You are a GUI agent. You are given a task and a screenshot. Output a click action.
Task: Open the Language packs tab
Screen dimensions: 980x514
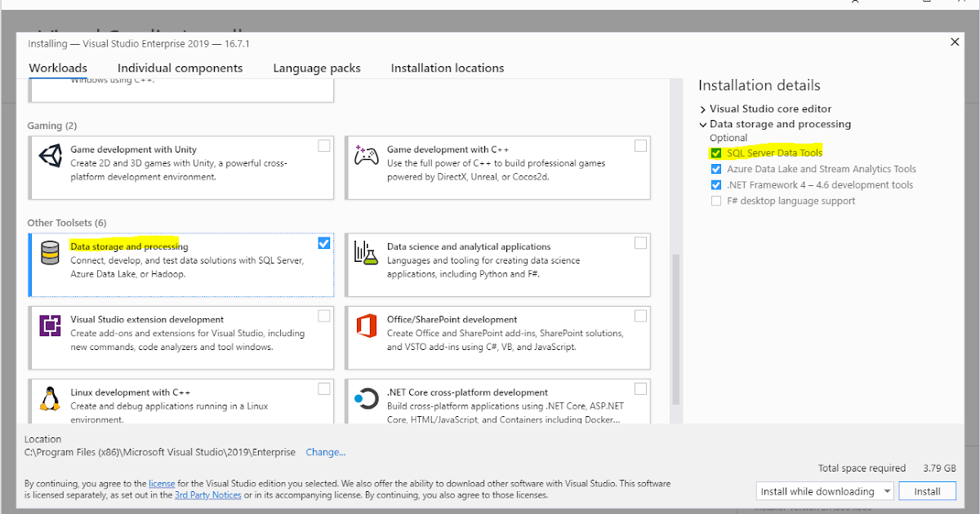(317, 68)
